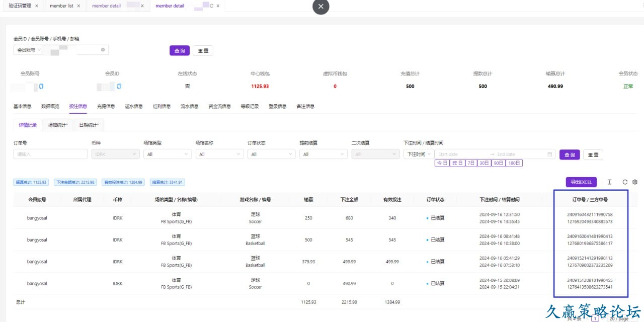The height and width of the screenshot is (322, 644).
Task: Close overlay with round X button
Action: pos(321,7)
